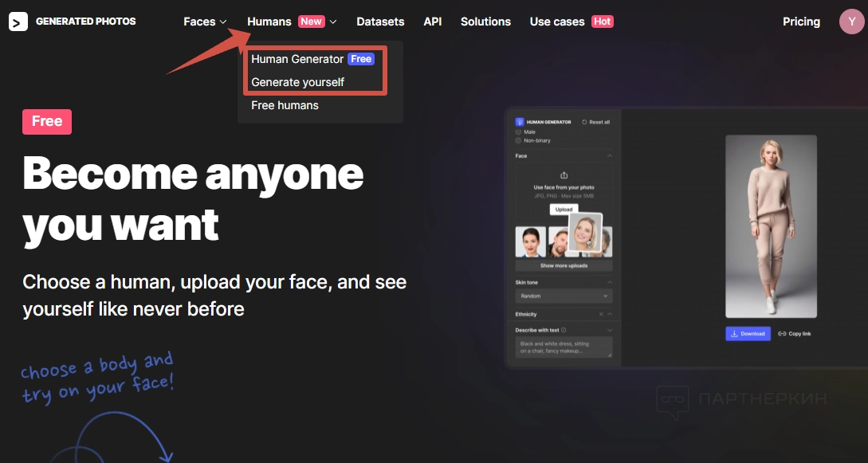
Task: Click the blue Download button
Action: pos(748,334)
